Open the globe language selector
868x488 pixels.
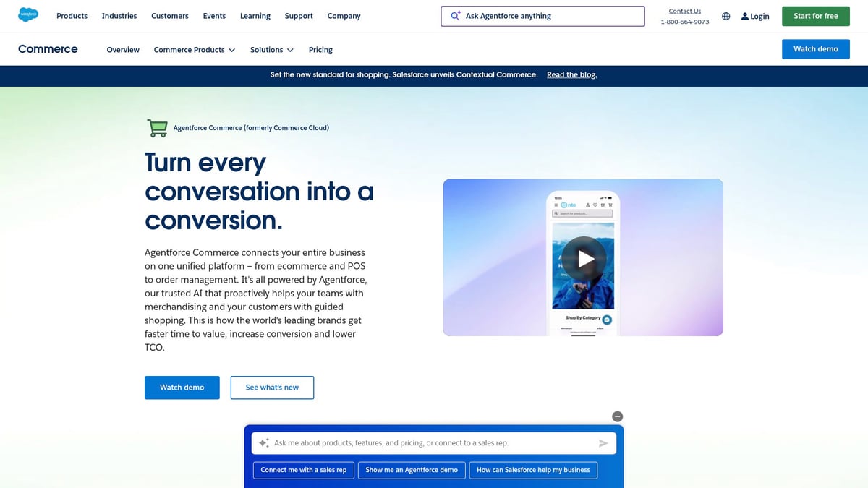pyautogui.click(x=726, y=16)
